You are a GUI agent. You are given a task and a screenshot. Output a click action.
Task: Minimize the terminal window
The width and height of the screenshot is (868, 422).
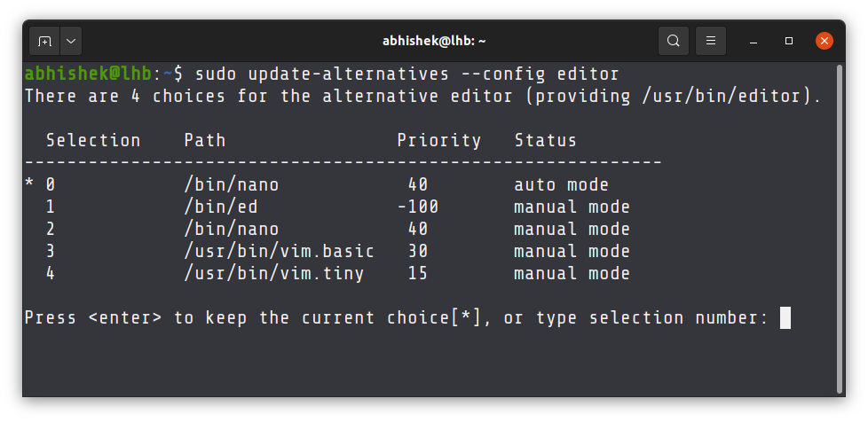click(x=754, y=41)
